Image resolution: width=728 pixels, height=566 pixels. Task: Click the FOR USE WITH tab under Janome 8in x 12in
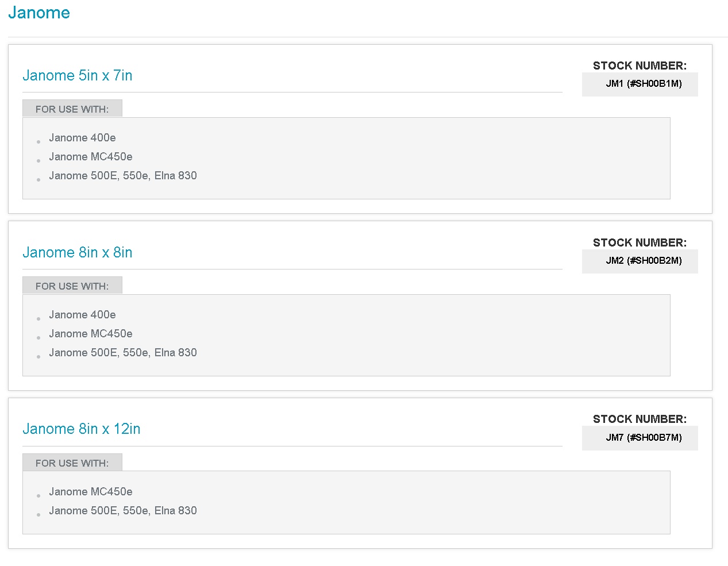(x=72, y=463)
